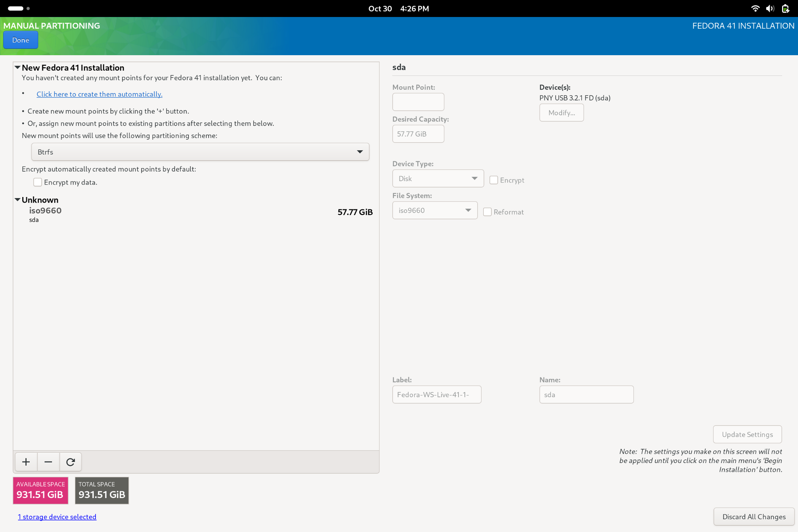Click the add mount point plus button

26,462
